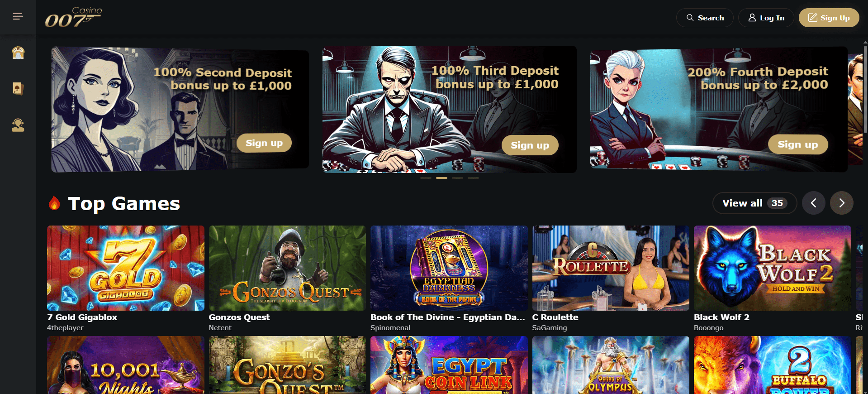Open the live dealer sidebar icon

click(x=18, y=125)
